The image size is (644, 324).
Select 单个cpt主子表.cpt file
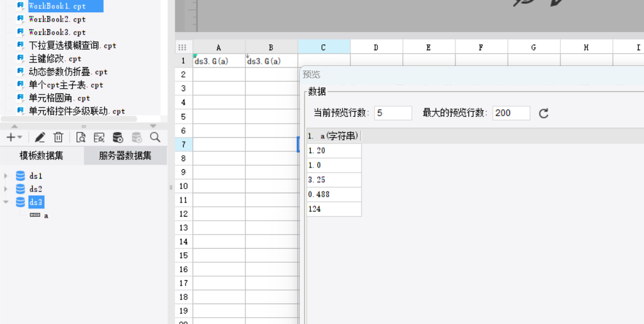[66, 85]
